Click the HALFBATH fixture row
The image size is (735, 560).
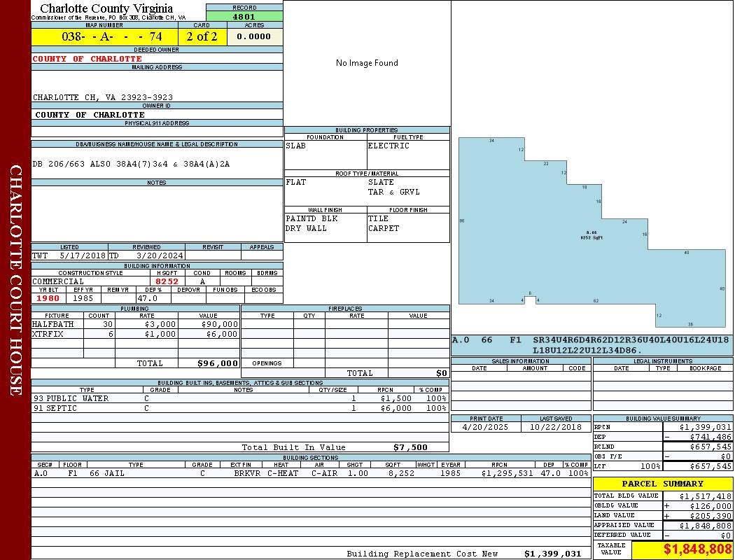(136, 324)
